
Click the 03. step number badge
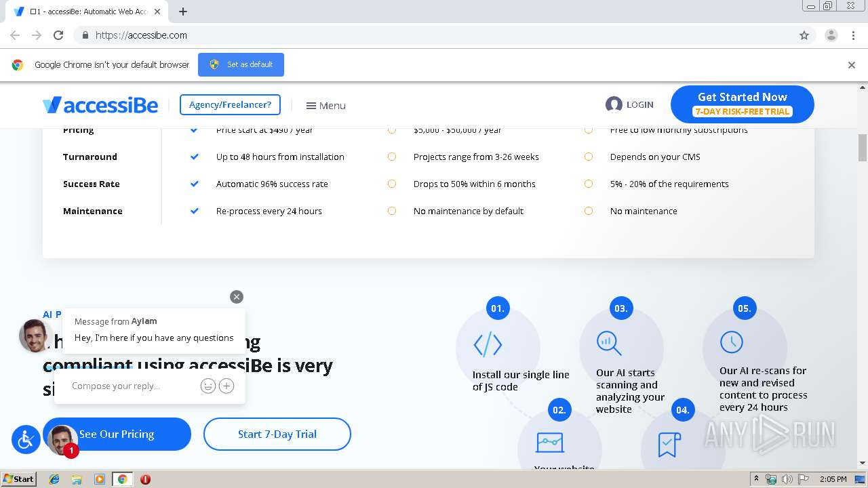pyautogui.click(x=621, y=308)
